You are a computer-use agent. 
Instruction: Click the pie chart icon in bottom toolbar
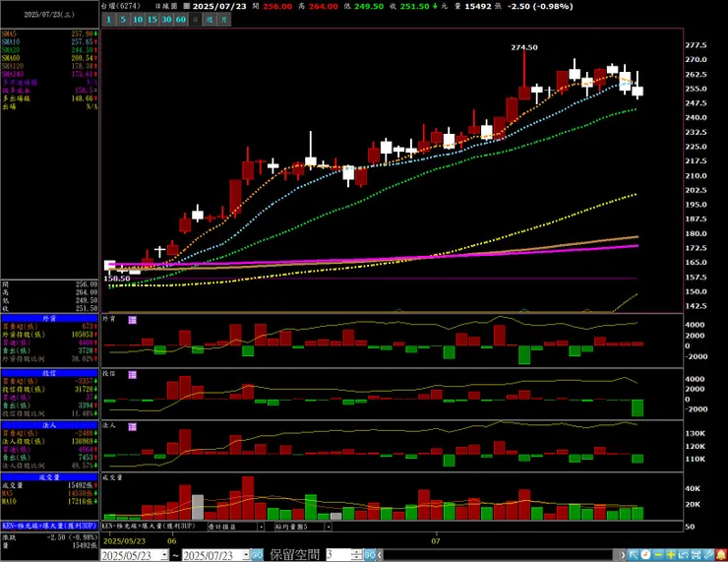pyautogui.click(x=645, y=554)
